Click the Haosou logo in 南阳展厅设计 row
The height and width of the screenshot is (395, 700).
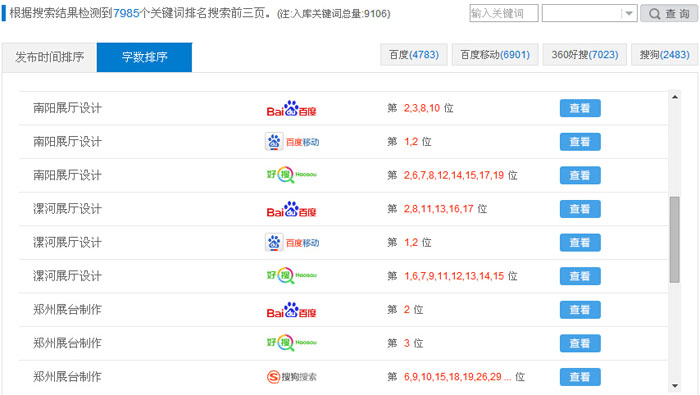292,175
